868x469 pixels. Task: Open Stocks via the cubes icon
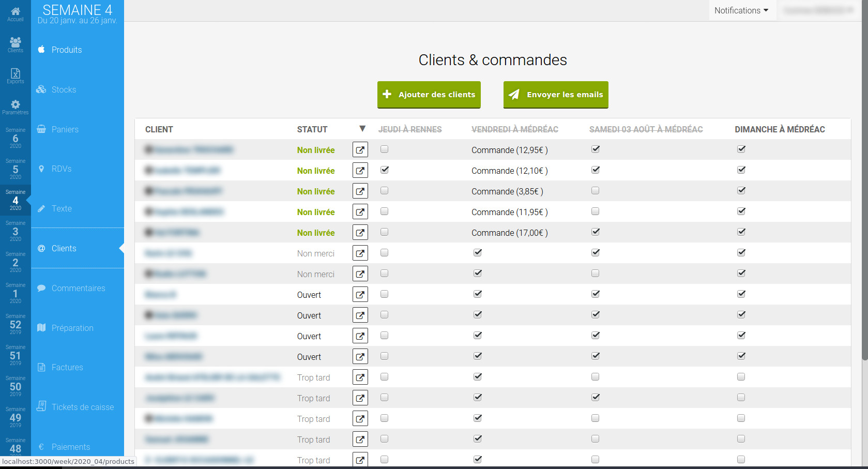click(41, 89)
